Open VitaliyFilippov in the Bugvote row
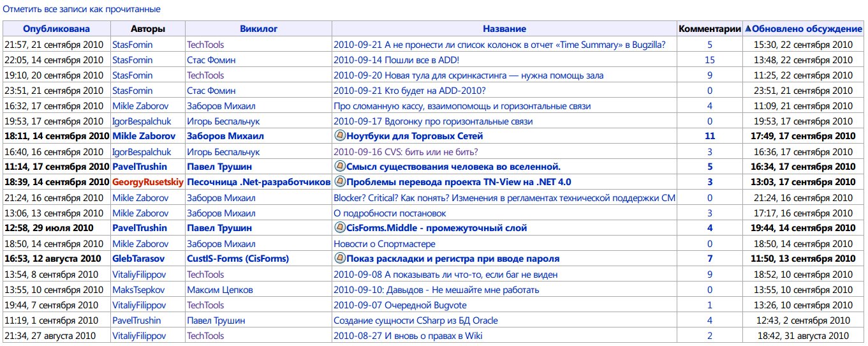The image size is (868, 346). (139, 305)
